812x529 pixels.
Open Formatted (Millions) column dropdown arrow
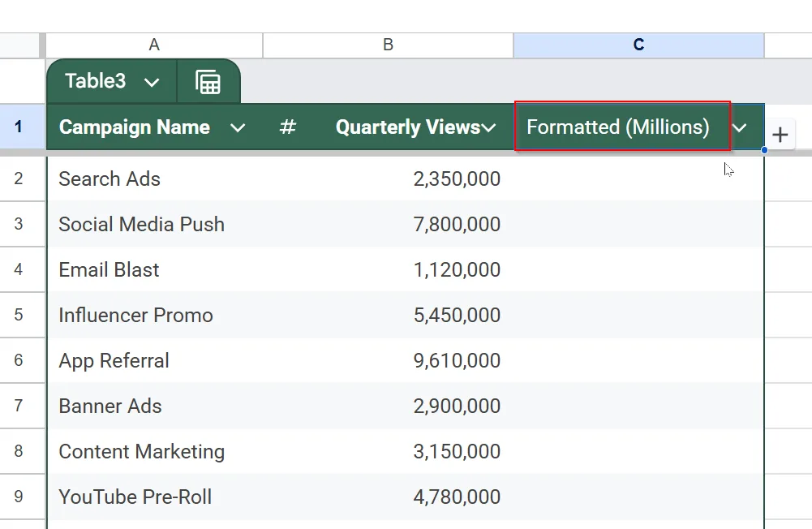pyautogui.click(x=740, y=127)
